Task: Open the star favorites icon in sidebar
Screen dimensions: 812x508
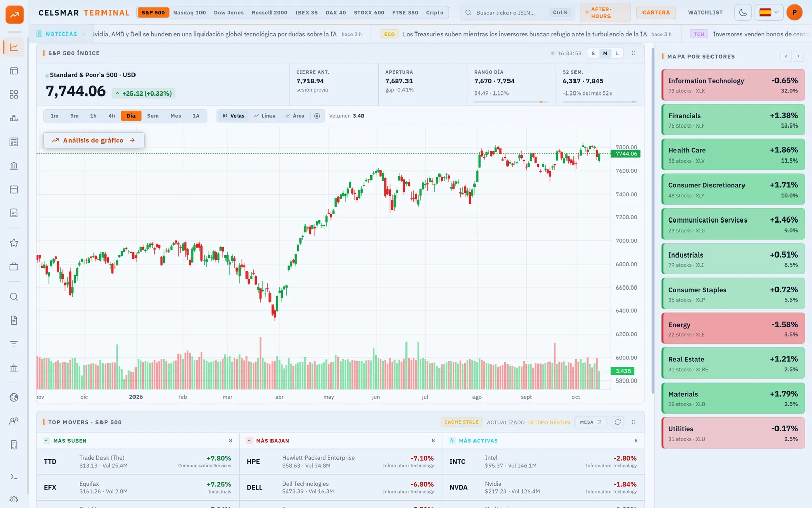Action: (14, 243)
